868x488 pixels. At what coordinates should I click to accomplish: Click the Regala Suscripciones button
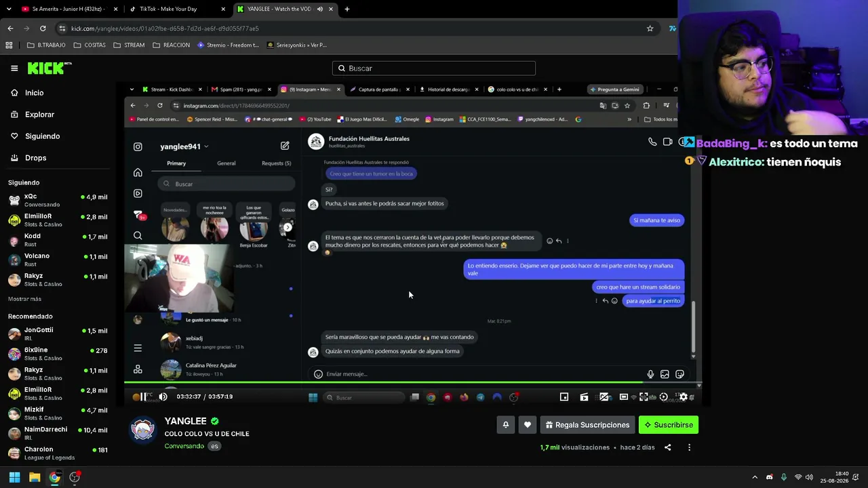click(587, 425)
